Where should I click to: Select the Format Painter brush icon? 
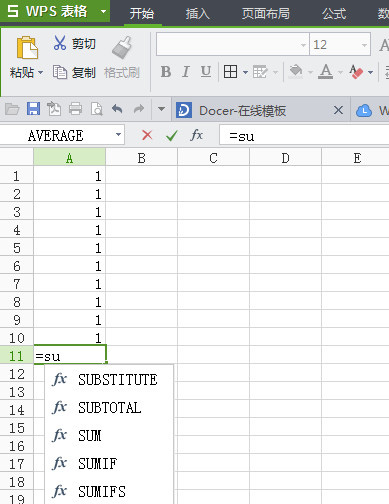[122, 47]
